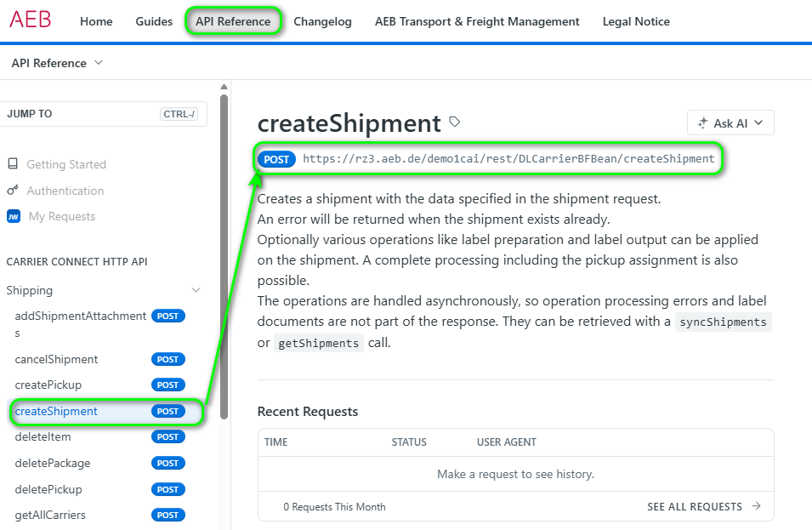Screen dimensions: 812x530
Task: Click the CARRIER CONNECT HTTP API heading
Action: click(77, 262)
